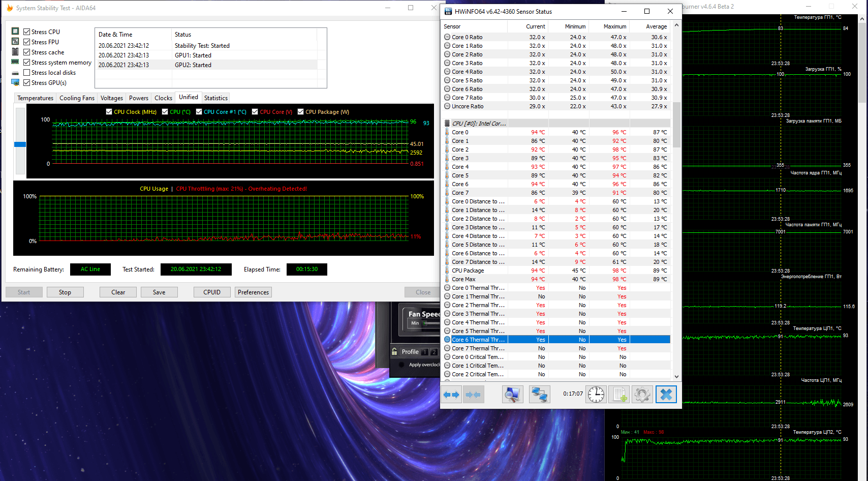Click the icon of the Uncore Ratio row
Viewport: 868px width, 481px height.
click(x=447, y=106)
